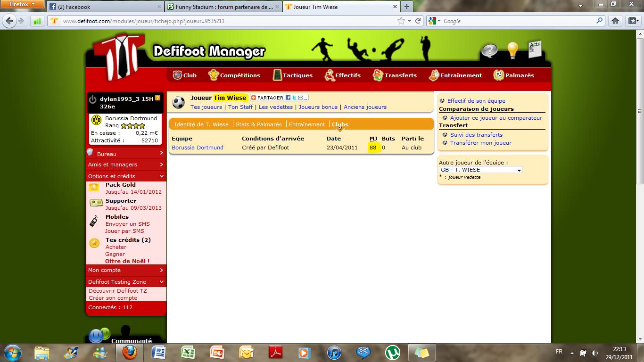This screenshot has height=362, width=644.
Task: Expand the Amis et managers section
Action: [x=126, y=165]
